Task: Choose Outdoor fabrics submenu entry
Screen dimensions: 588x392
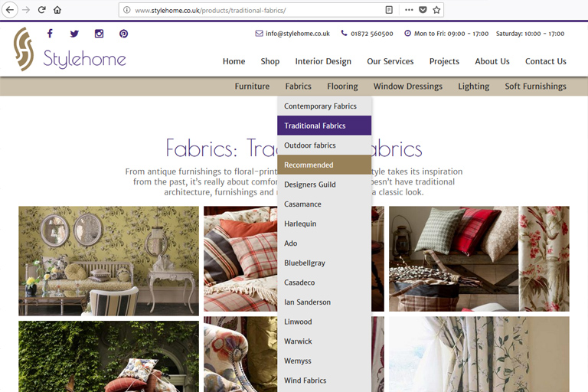Action: [x=325, y=145]
